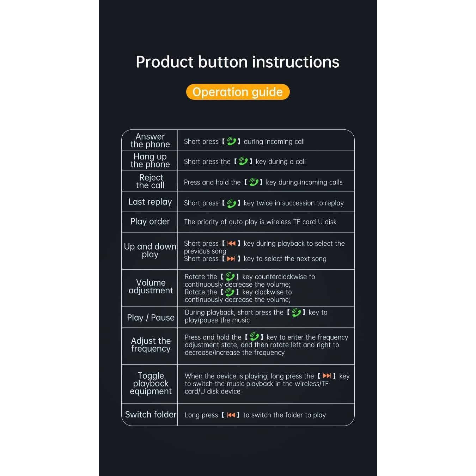Click the Toggle playback equipment label
The image size is (476, 476).
(151, 383)
